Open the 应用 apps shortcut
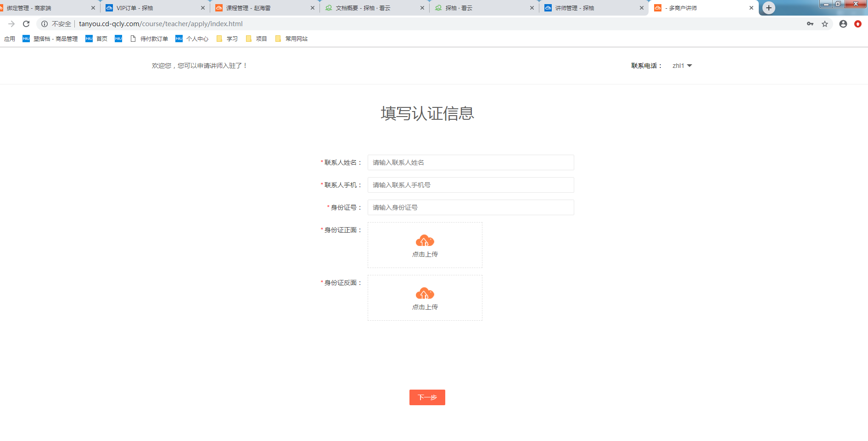The height and width of the screenshot is (441, 868). point(10,39)
